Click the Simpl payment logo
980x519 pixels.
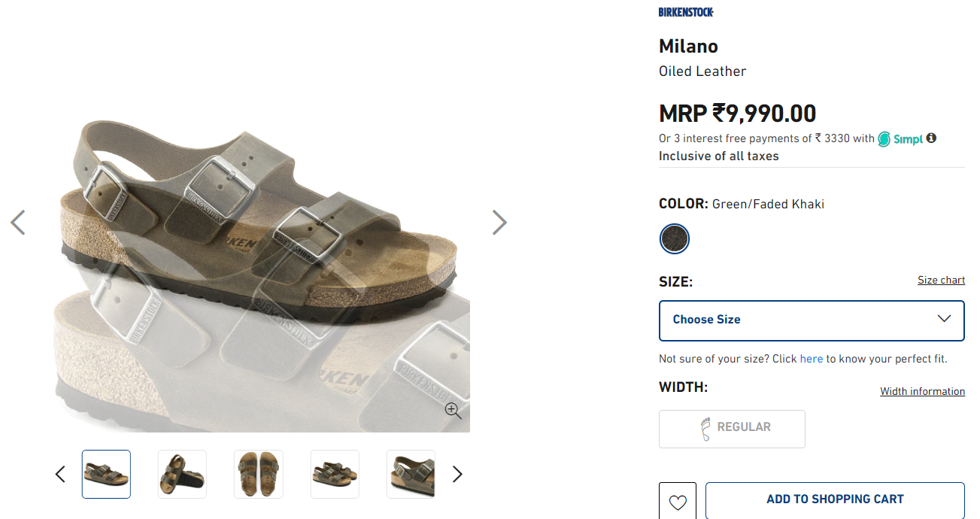901,138
